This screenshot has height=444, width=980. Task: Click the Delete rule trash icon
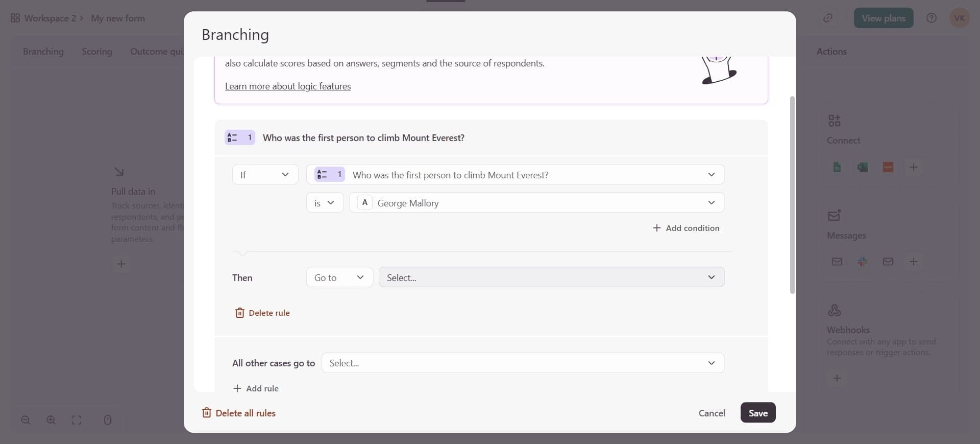[x=239, y=313]
